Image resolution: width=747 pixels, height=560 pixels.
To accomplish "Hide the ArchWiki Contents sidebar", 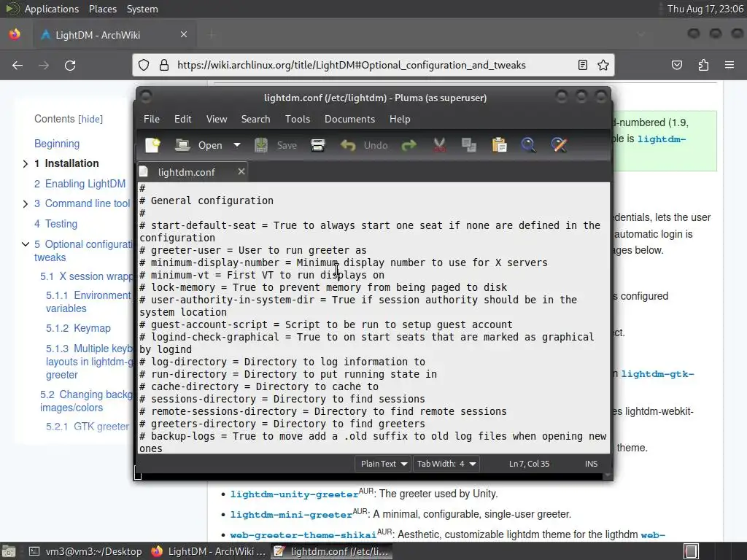I will (x=90, y=119).
